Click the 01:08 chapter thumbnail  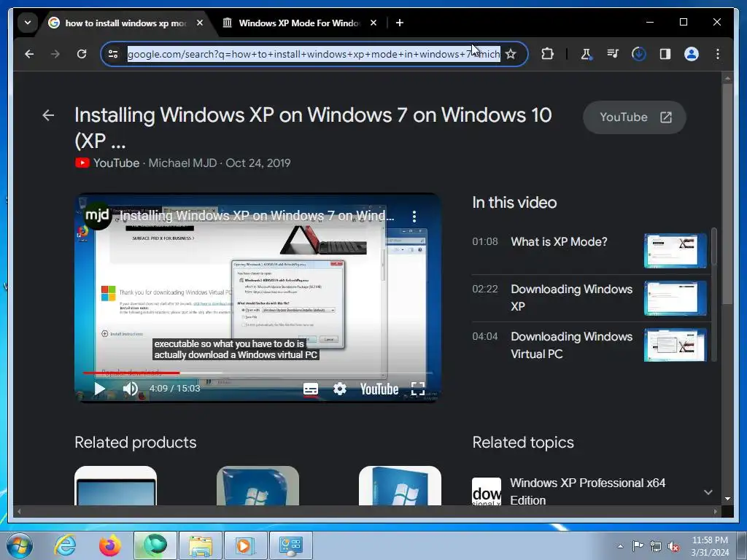[x=675, y=251]
